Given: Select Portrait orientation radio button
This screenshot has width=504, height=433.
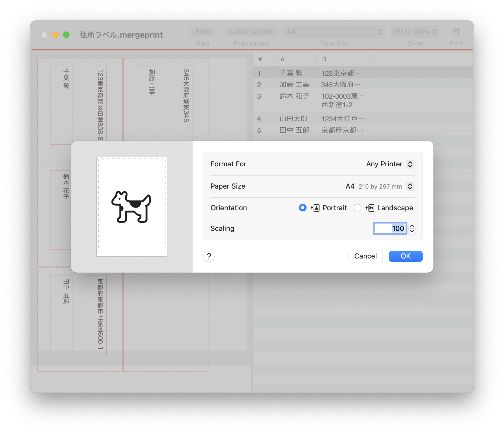Looking at the screenshot, I should (302, 208).
